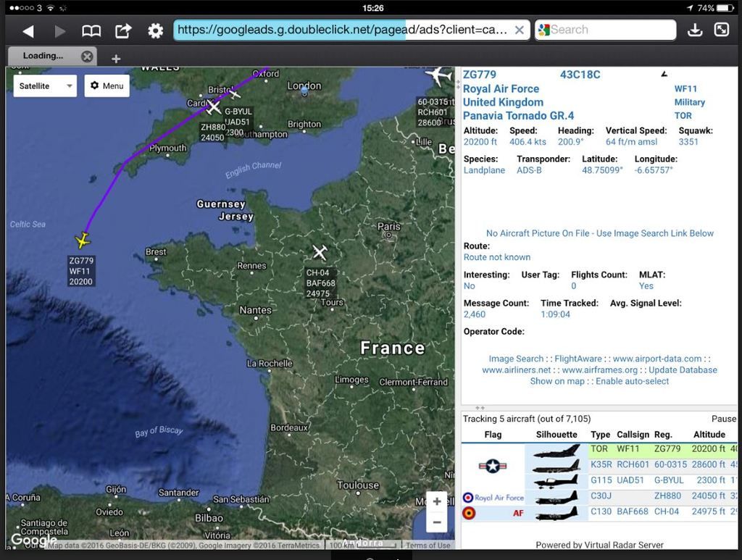Image resolution: width=742 pixels, height=560 pixels.
Task: Switch to the Loading... tab
Action: point(43,56)
